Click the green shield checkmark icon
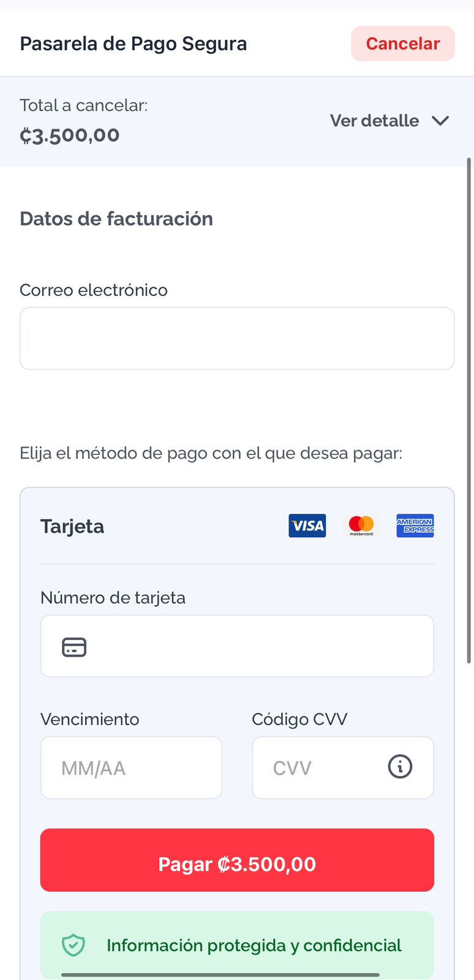This screenshot has width=474, height=980. 73,945
